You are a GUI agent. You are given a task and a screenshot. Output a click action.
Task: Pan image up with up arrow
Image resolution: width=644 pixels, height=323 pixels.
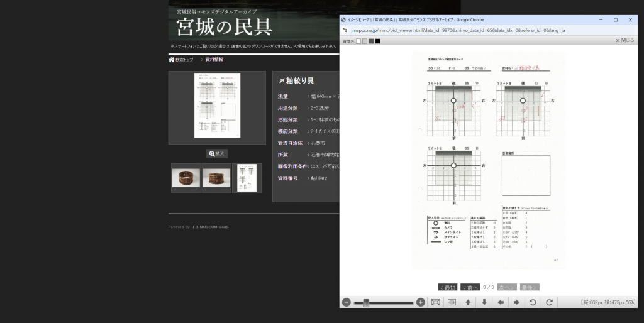[468, 302]
